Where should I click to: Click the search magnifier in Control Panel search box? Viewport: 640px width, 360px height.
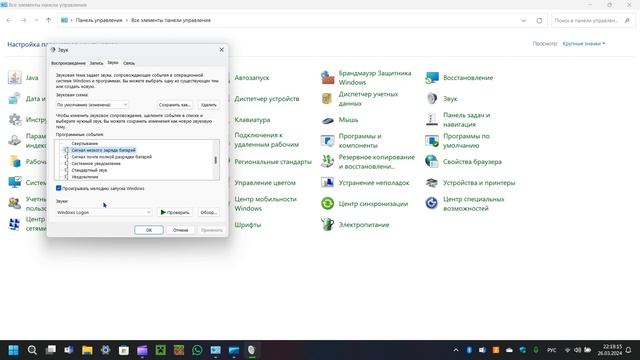coord(627,20)
